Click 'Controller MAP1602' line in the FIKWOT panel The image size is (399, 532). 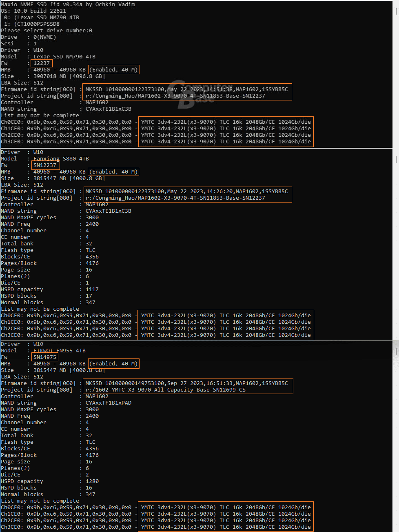55,396
